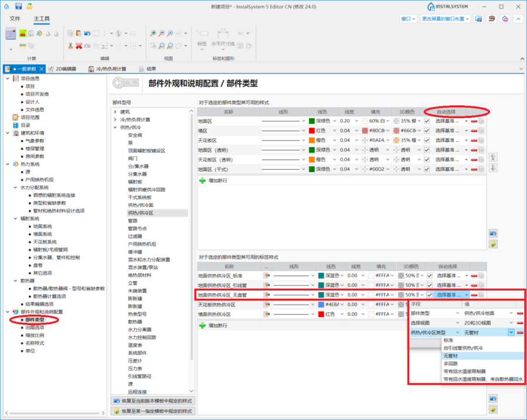Click the red X delete icon in ribbon
This screenshot has width=527, height=420.
pyautogui.click(x=79, y=46)
